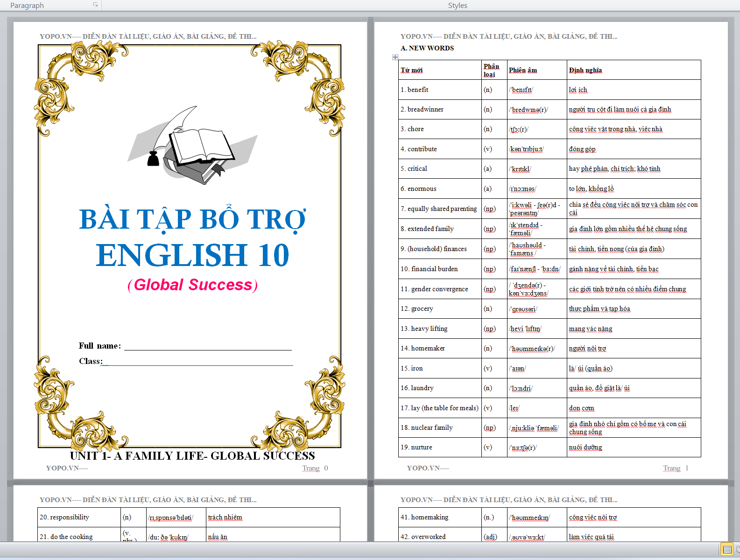This screenshot has width=740, height=560.
Task: Click the 'ENGLISH 10' heading
Action: [193, 255]
